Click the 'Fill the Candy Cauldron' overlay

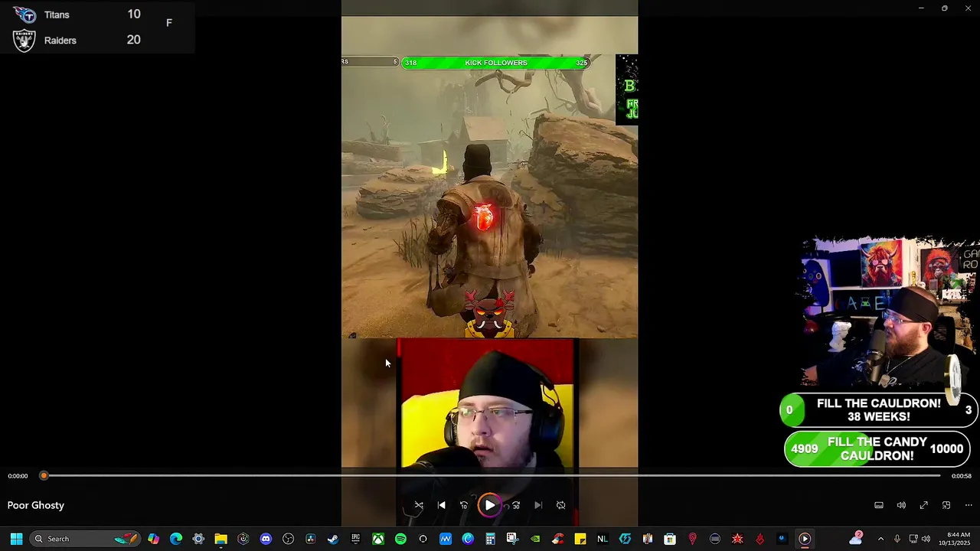(877, 449)
